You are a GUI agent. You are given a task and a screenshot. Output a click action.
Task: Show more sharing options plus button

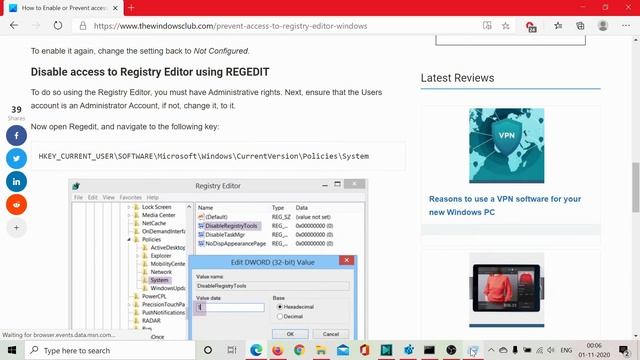[x=16, y=227]
